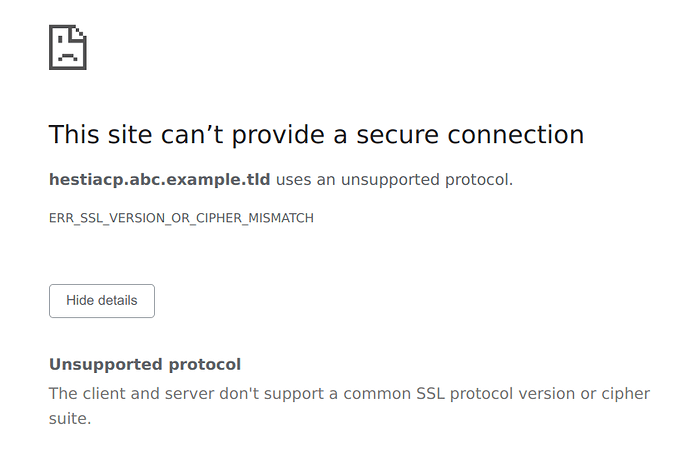The height and width of the screenshot is (462, 690).
Task: Click the bold "Unsupported protocol" subheading
Action: [x=145, y=364]
